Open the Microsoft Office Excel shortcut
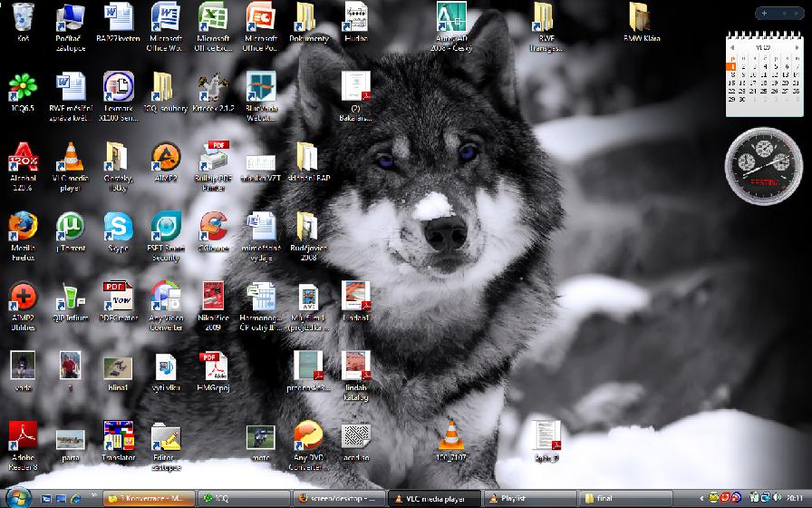Viewport: 812px width, 508px height. [x=214, y=18]
